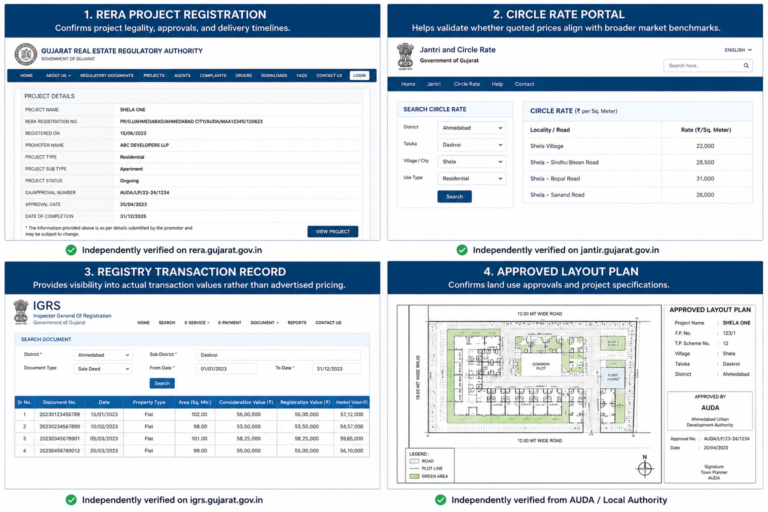Open the Village / City dropdown showing Shela
Viewport: 768px width, 512px height.
(x=472, y=162)
